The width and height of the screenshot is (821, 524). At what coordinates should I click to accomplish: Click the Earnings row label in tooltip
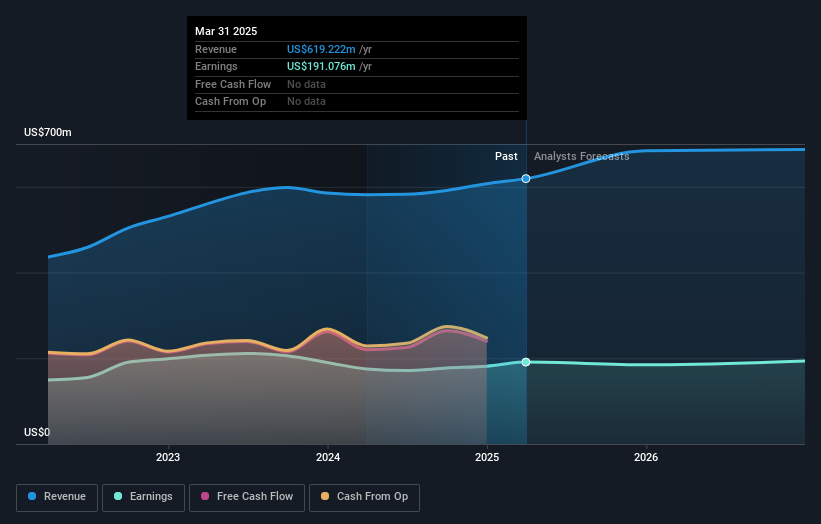pyautogui.click(x=216, y=66)
